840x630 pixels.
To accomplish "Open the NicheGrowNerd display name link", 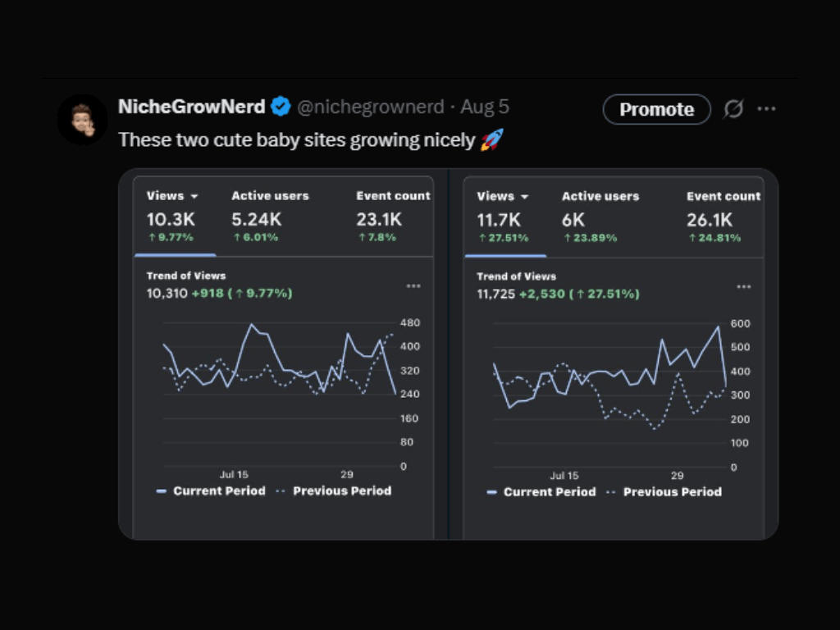I will 192,107.
